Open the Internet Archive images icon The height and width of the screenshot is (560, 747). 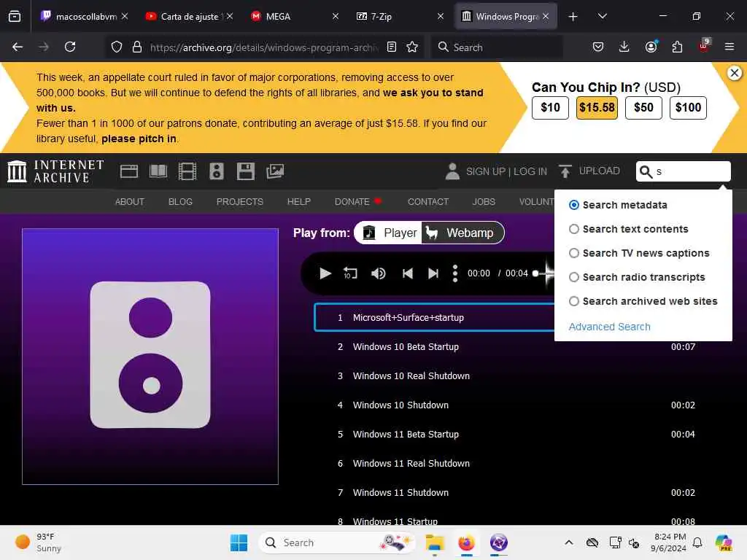coord(275,171)
